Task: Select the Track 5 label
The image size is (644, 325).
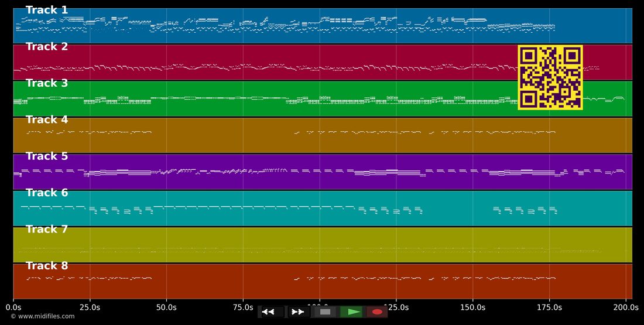Action: (47, 156)
